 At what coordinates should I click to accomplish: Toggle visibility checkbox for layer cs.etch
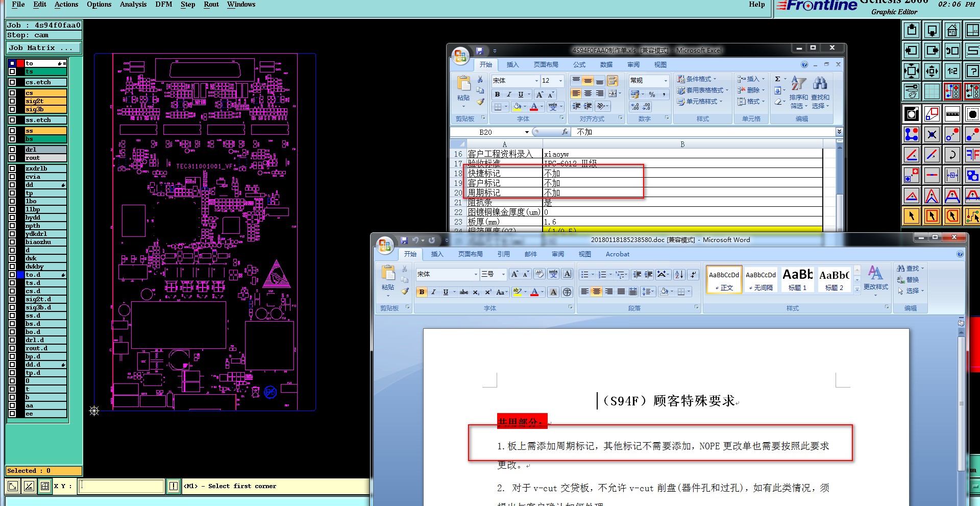12,82
